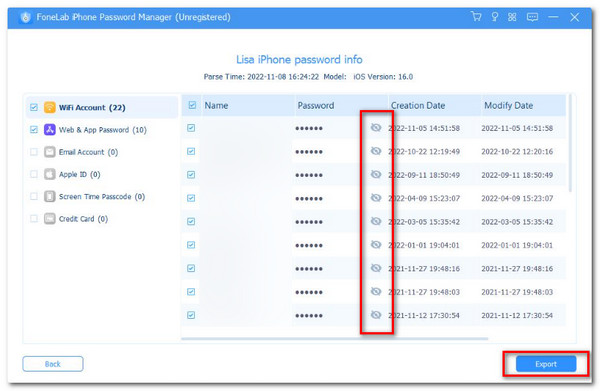Click the Export button

[546, 364]
